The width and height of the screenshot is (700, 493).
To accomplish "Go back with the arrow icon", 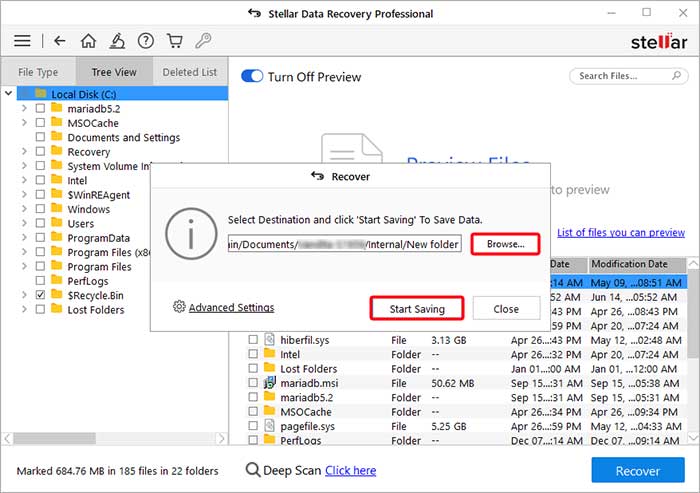I will coord(59,41).
